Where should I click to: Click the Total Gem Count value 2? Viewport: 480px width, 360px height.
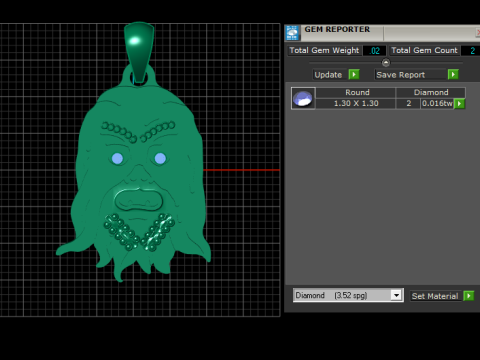coord(472,51)
